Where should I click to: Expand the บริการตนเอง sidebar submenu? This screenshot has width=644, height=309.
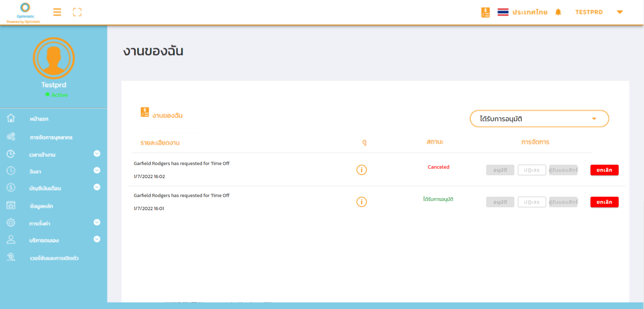(97, 239)
